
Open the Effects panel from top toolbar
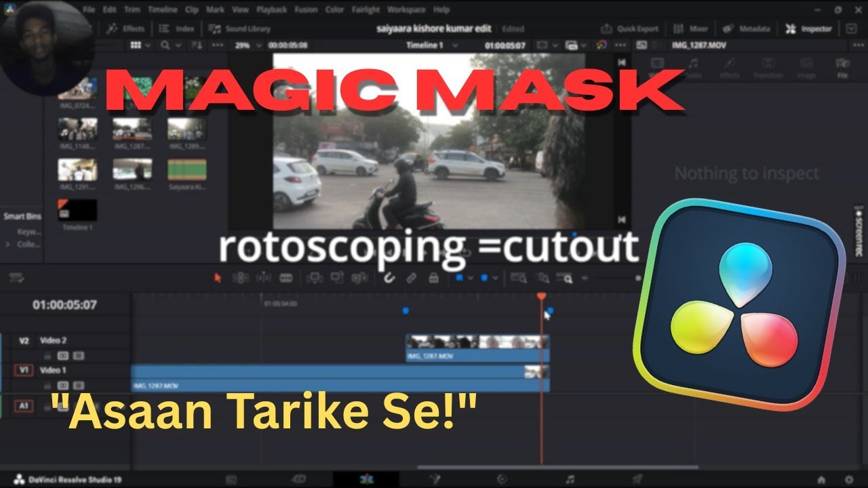point(126,28)
